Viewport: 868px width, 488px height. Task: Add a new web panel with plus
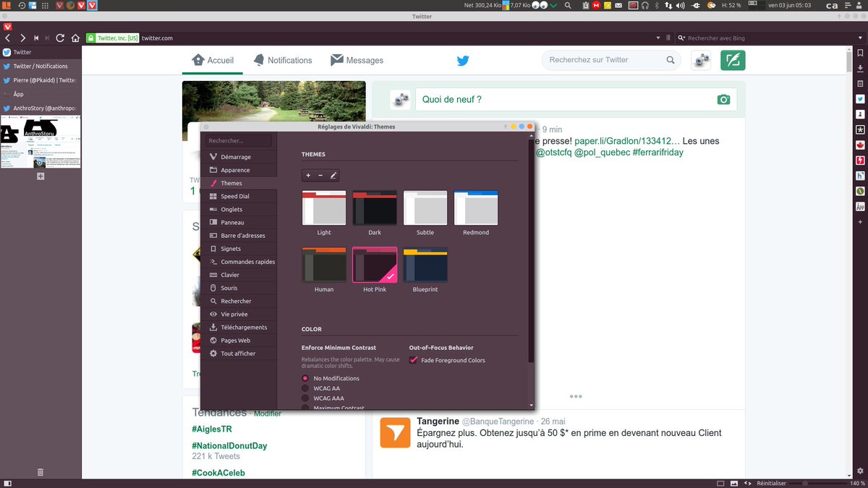[860, 221]
